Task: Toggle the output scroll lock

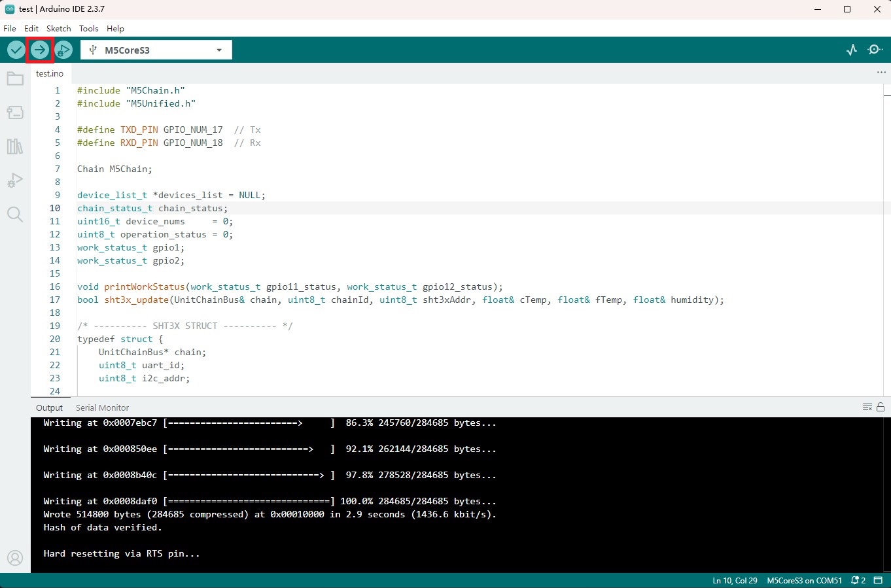Action: click(881, 407)
